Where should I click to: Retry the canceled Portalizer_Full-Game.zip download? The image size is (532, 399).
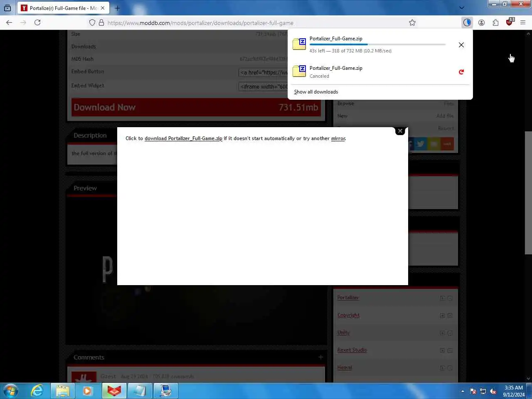click(461, 72)
